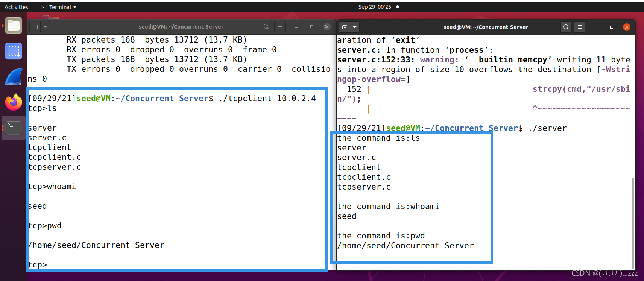Maximize the right terminal window
644x281 pixels.
[612, 27]
